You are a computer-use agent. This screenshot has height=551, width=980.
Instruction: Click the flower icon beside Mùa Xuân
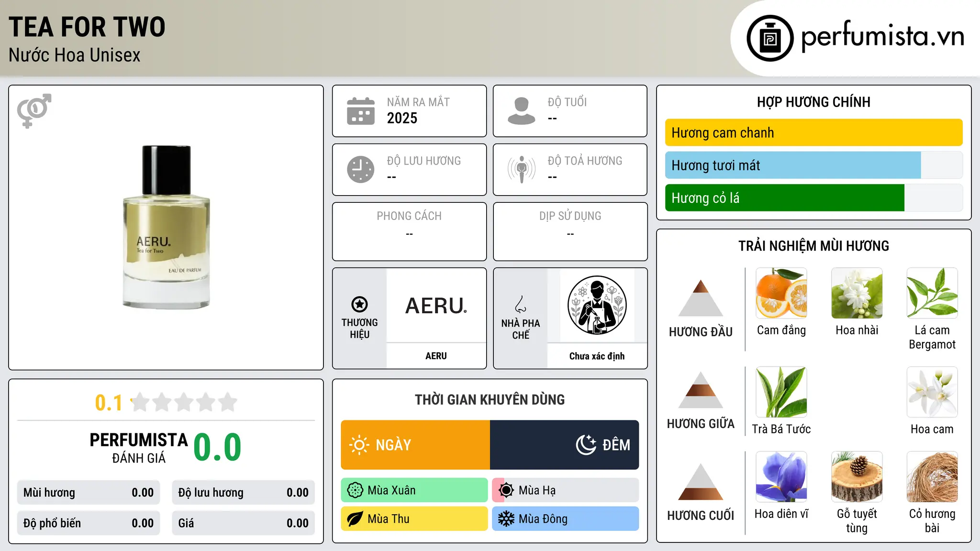pyautogui.click(x=355, y=490)
